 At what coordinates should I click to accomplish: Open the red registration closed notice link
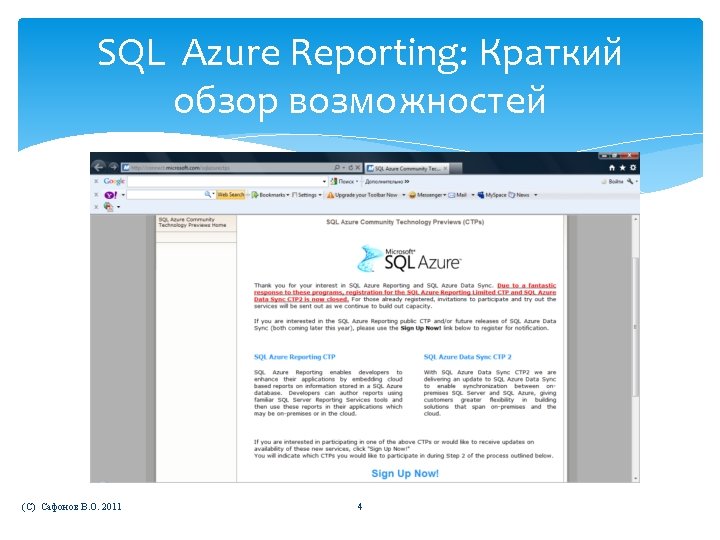coord(405,292)
